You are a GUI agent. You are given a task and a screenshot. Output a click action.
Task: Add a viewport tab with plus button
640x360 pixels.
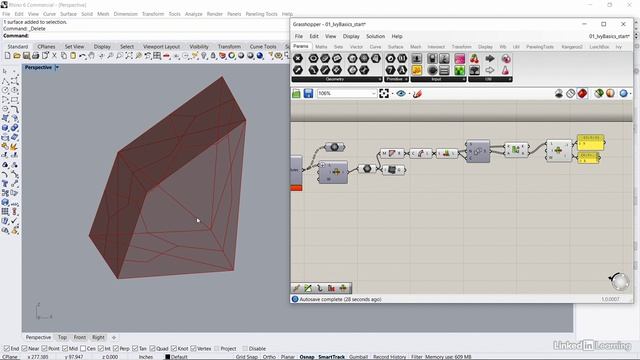(x=114, y=338)
